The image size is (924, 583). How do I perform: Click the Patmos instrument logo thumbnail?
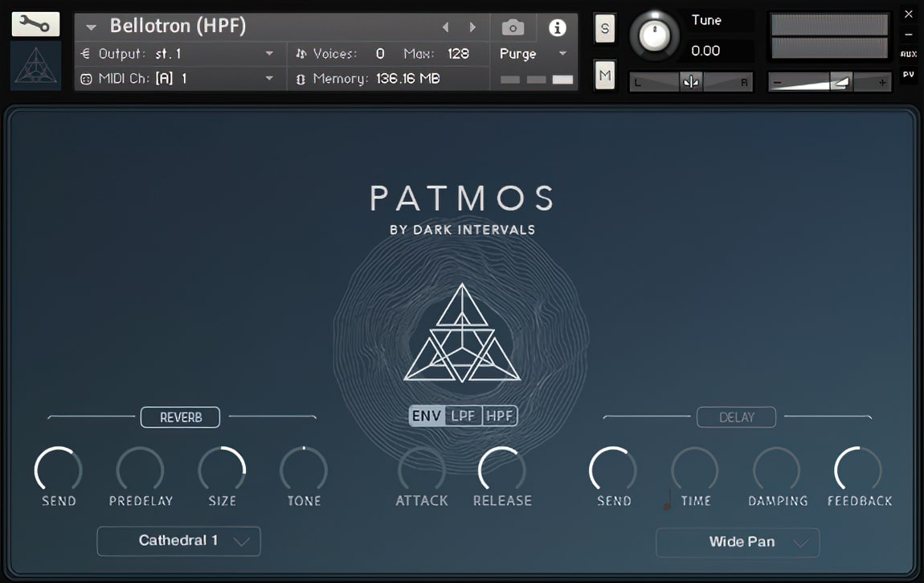pyautogui.click(x=35, y=66)
